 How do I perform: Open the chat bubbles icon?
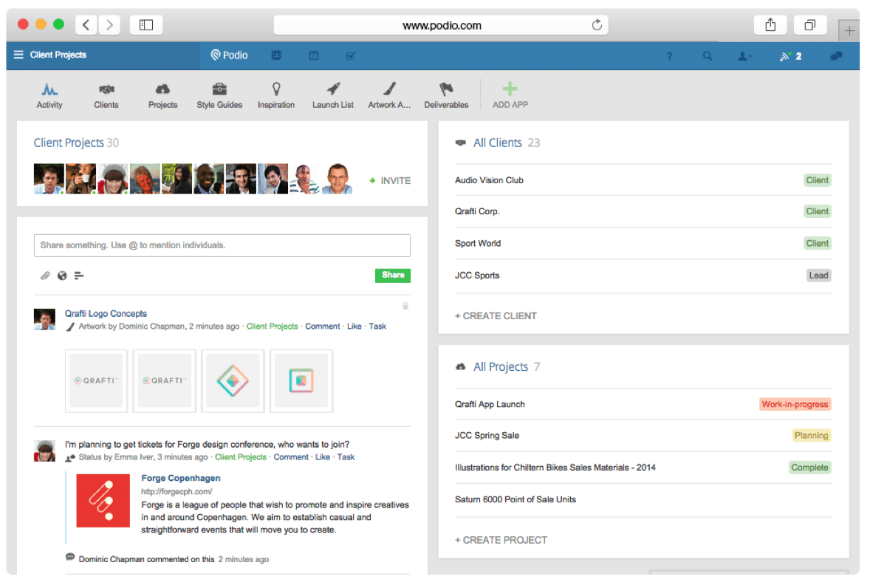[x=835, y=56]
